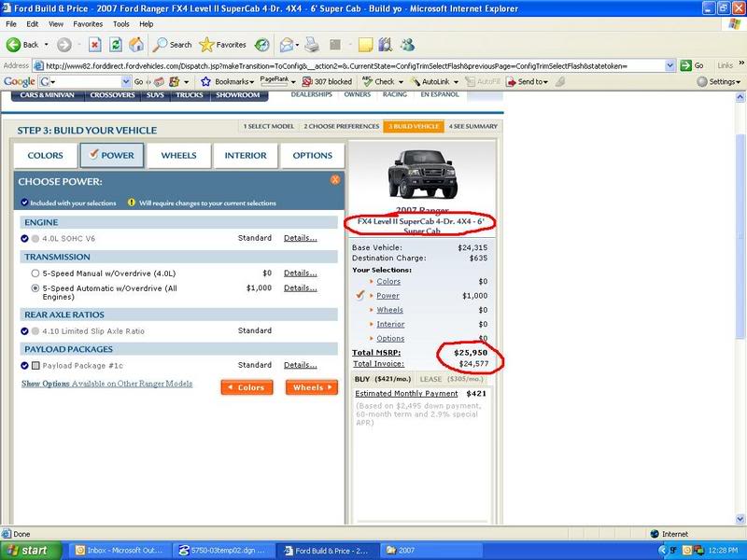
Task: Click the Power link in Your Selections
Action: pos(388,296)
